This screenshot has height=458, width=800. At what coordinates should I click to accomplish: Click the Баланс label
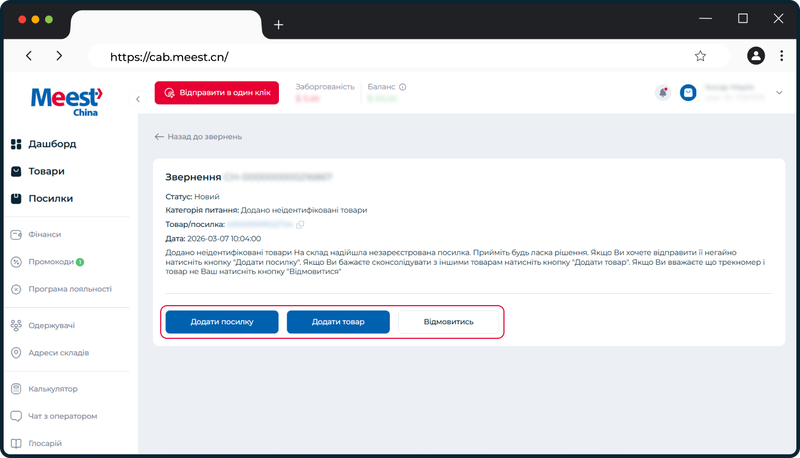click(x=381, y=87)
